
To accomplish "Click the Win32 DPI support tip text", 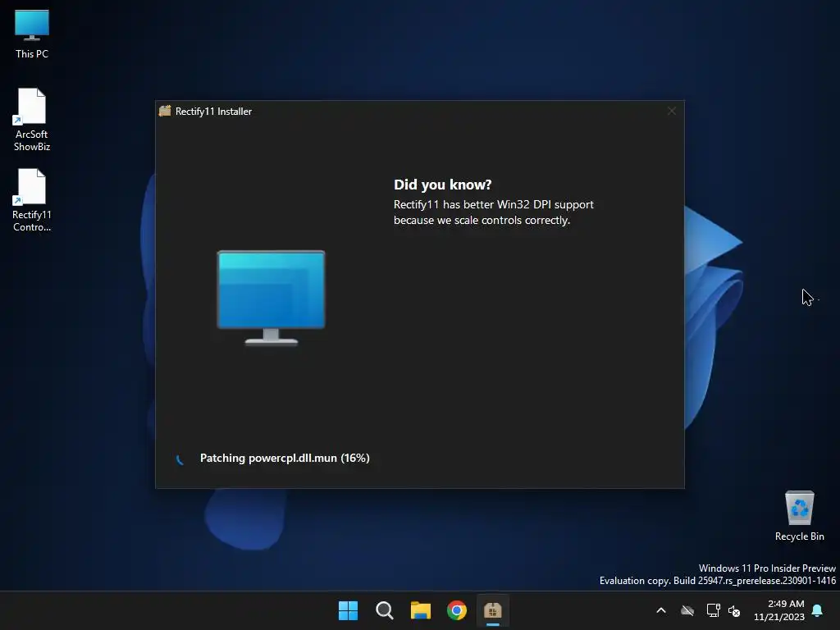I will 493,212.
